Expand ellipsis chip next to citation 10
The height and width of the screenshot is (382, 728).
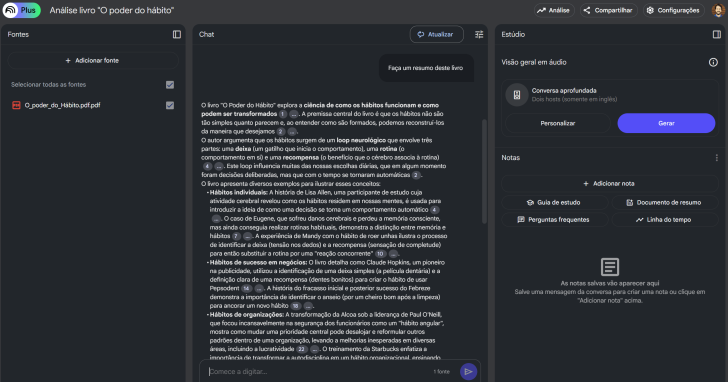coord(393,254)
